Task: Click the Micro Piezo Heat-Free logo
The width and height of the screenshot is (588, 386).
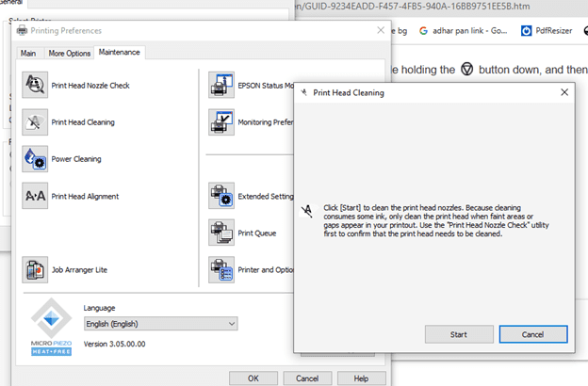Action: coord(52,327)
